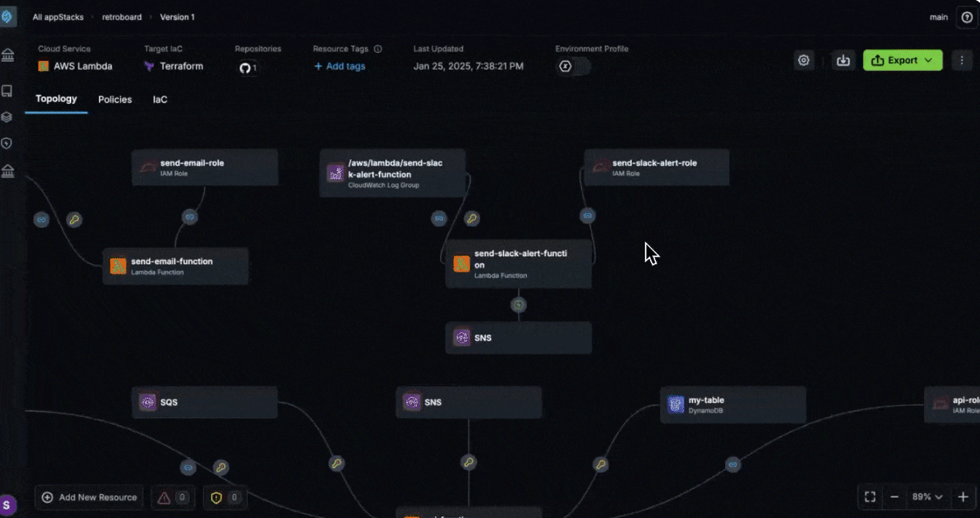Zoom out with the minus button
This screenshot has width=980, height=518.
coord(894,497)
